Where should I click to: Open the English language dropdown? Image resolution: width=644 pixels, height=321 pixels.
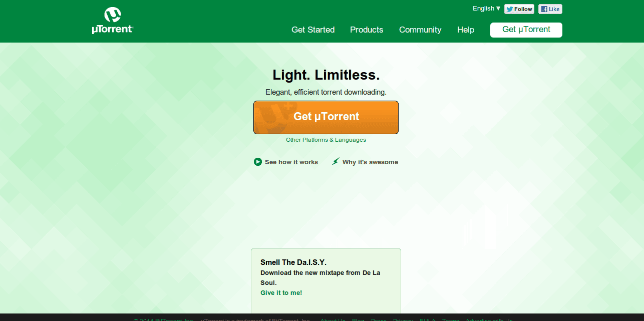[486, 9]
